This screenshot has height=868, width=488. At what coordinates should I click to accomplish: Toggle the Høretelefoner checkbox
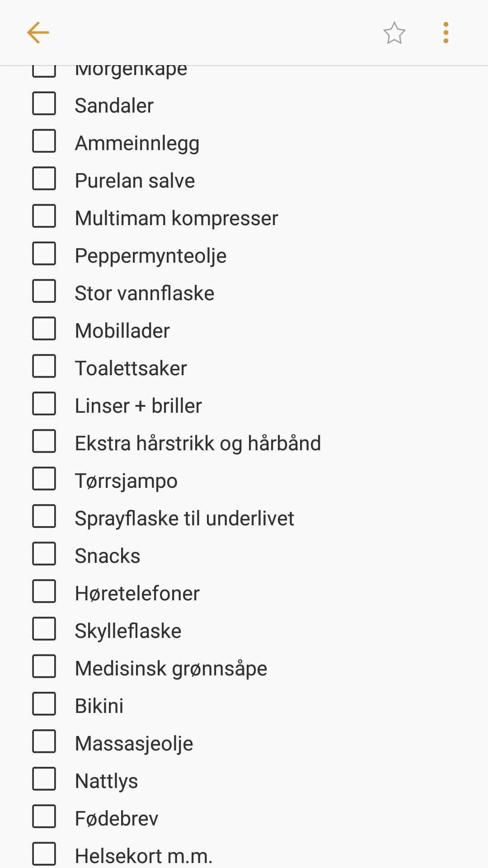[44, 591]
